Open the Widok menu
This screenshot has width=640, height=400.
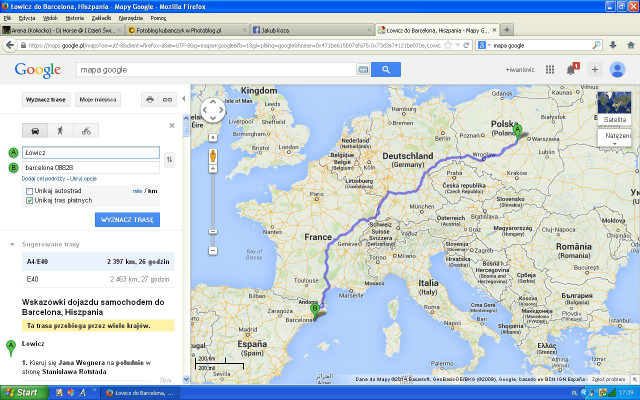[50, 18]
